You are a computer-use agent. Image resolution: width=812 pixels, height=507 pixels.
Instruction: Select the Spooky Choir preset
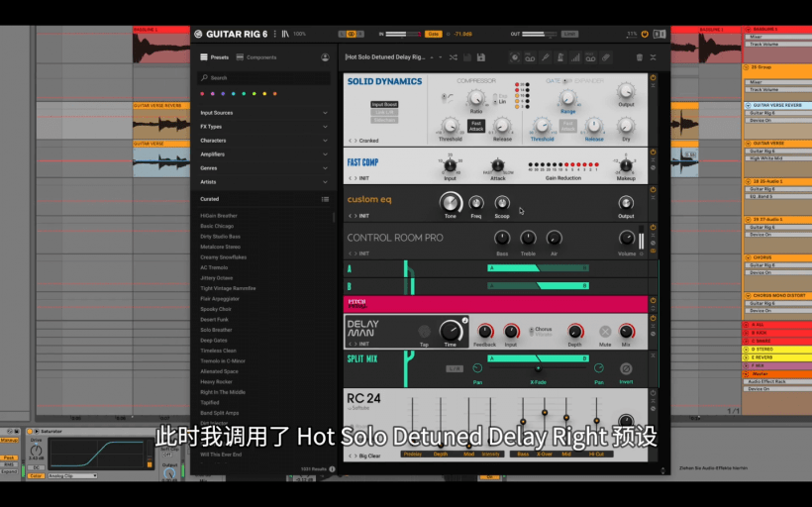216,309
